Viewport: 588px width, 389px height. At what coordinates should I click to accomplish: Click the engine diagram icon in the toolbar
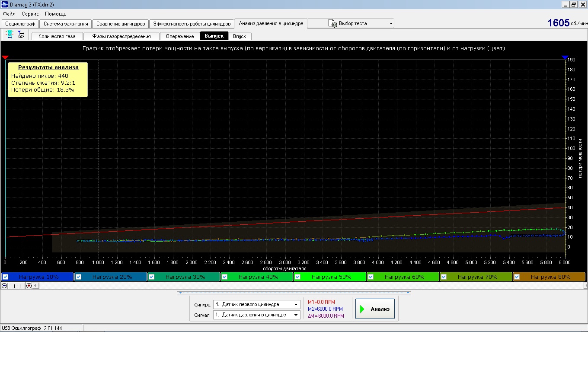[x=9, y=35]
